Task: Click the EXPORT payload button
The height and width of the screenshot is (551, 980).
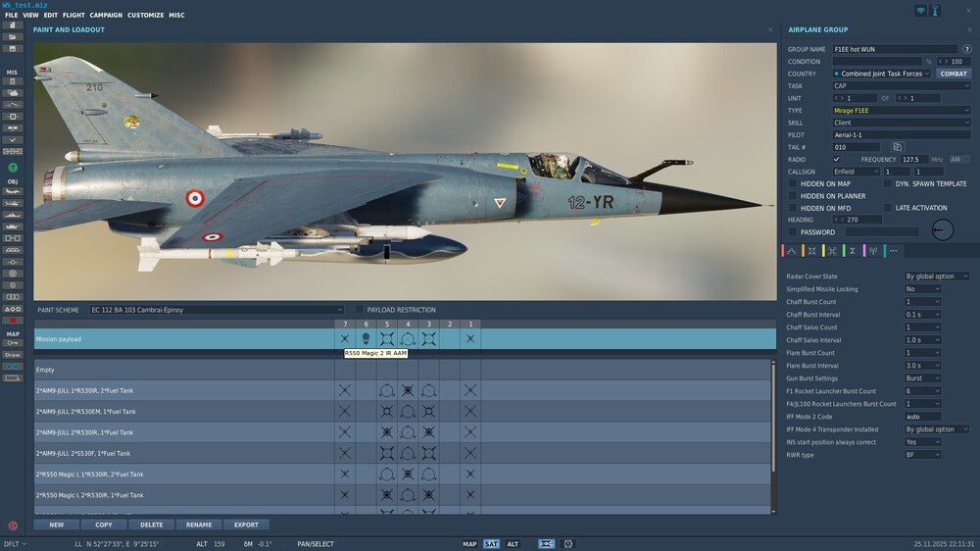Action: 246,525
